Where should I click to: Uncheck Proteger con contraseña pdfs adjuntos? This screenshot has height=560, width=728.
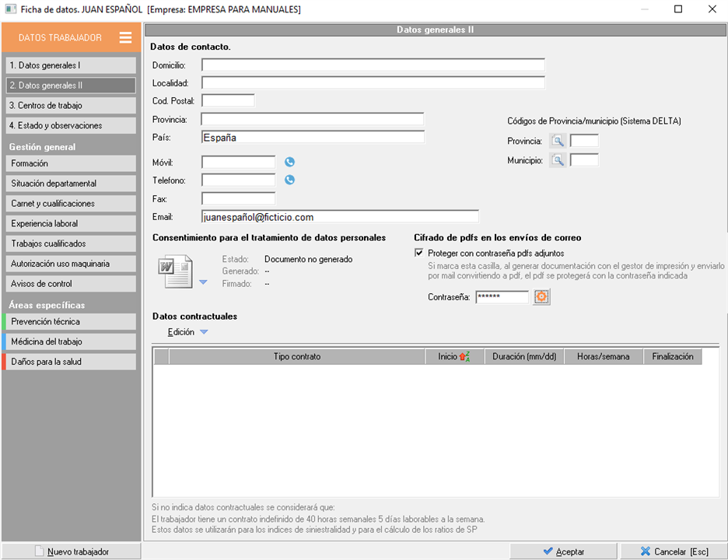pos(420,253)
